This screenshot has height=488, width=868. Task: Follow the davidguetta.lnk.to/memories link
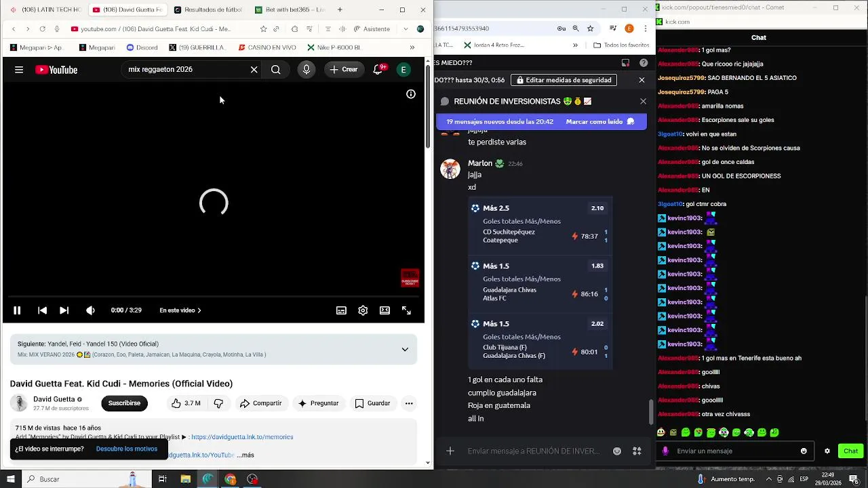[242, 437]
